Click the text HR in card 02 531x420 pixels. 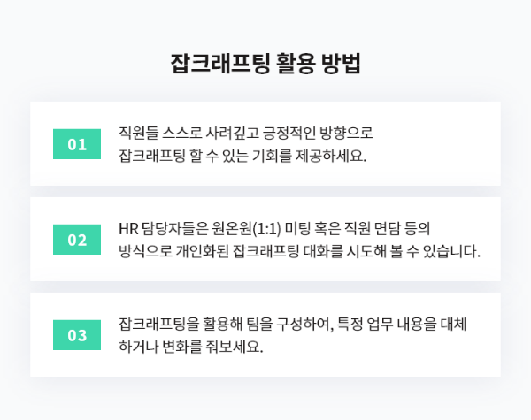128,229
